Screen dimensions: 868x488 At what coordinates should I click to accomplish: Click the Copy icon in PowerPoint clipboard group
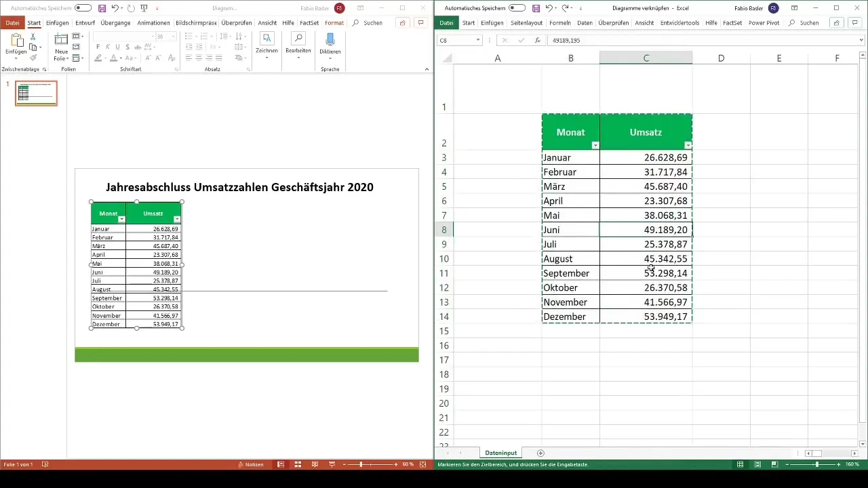[x=33, y=47]
